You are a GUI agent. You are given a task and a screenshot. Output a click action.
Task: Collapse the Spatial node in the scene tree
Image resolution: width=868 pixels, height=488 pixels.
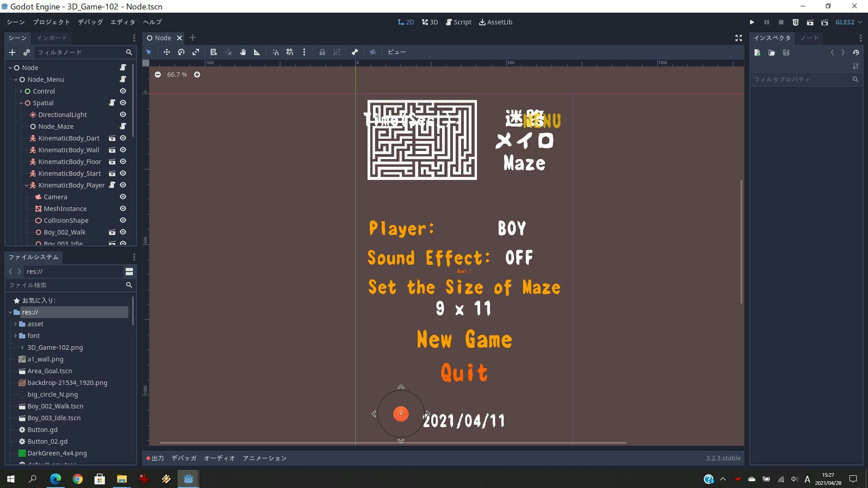21,103
